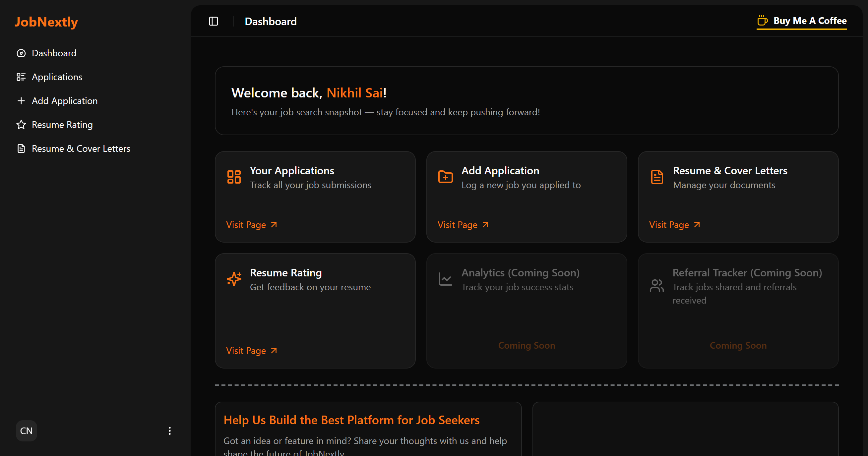
Task: Click the Add Application card title
Action: 500,171
